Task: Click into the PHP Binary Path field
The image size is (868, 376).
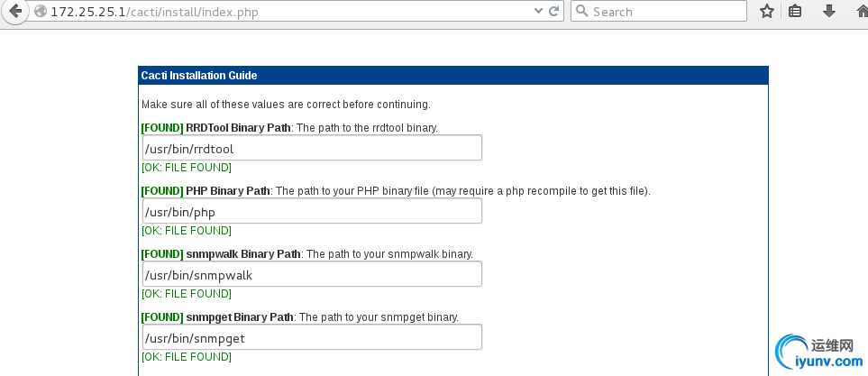Action: click(x=311, y=211)
